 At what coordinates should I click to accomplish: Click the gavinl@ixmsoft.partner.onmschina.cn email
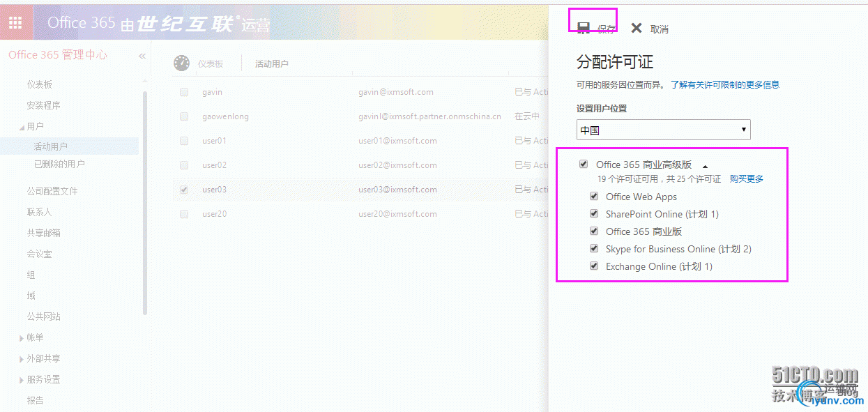point(429,116)
